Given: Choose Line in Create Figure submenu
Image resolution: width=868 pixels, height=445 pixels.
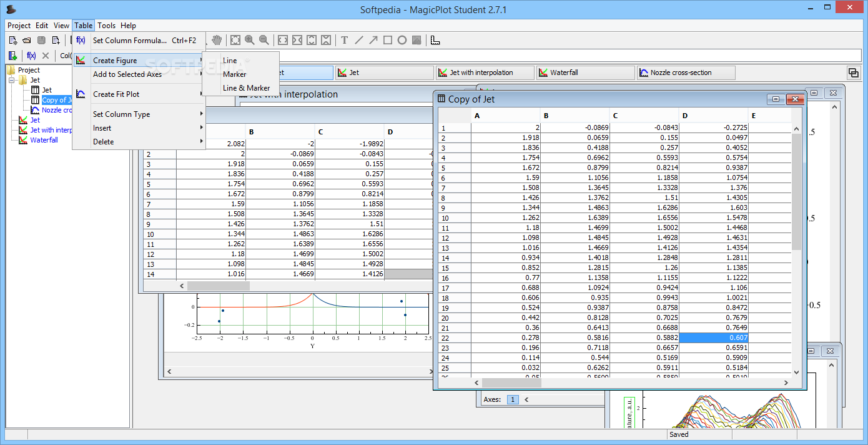Looking at the screenshot, I should (x=240, y=61).
